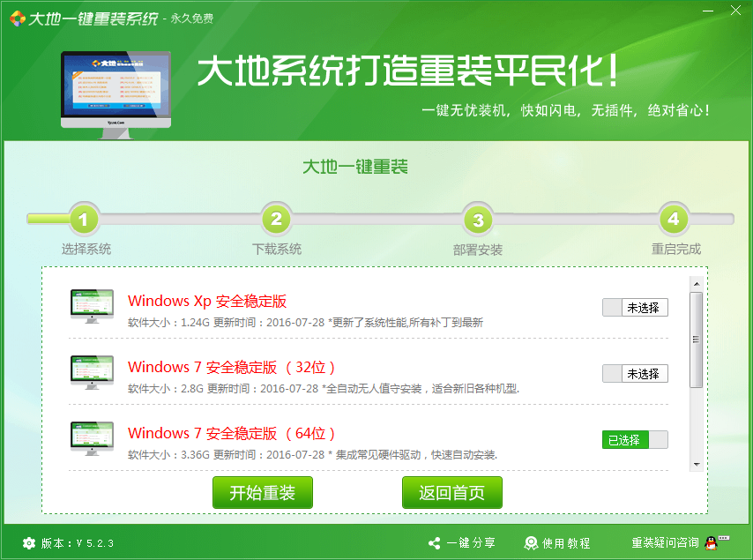Click the Windows 7 64位 monitor icon
The height and width of the screenshot is (560, 753).
92,438
